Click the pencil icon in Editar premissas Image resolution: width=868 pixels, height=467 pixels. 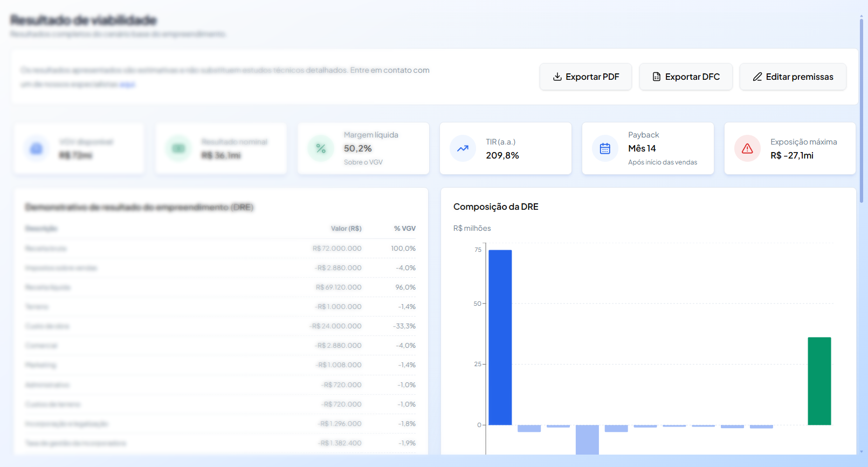(x=757, y=77)
